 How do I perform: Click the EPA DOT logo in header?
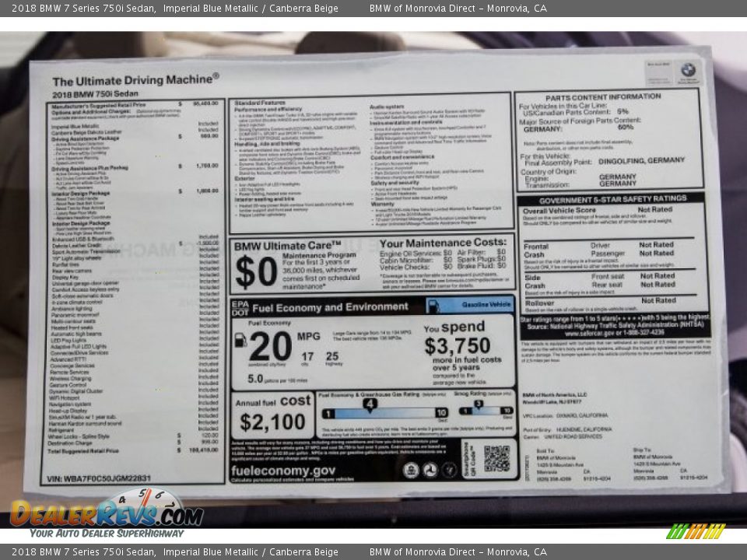tap(240, 308)
